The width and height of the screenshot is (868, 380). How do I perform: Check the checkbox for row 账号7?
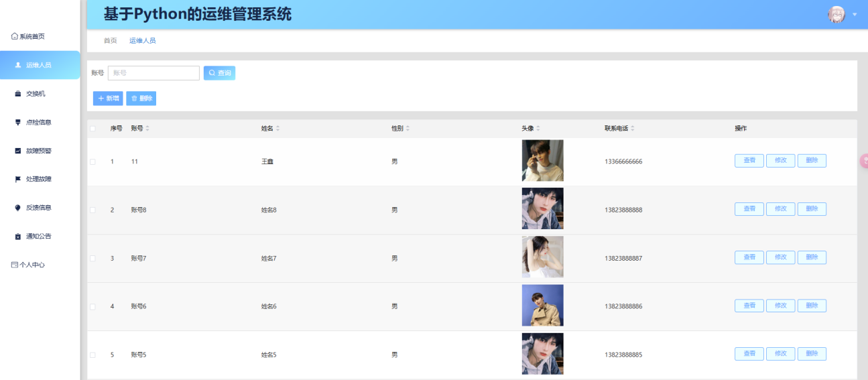(x=92, y=258)
